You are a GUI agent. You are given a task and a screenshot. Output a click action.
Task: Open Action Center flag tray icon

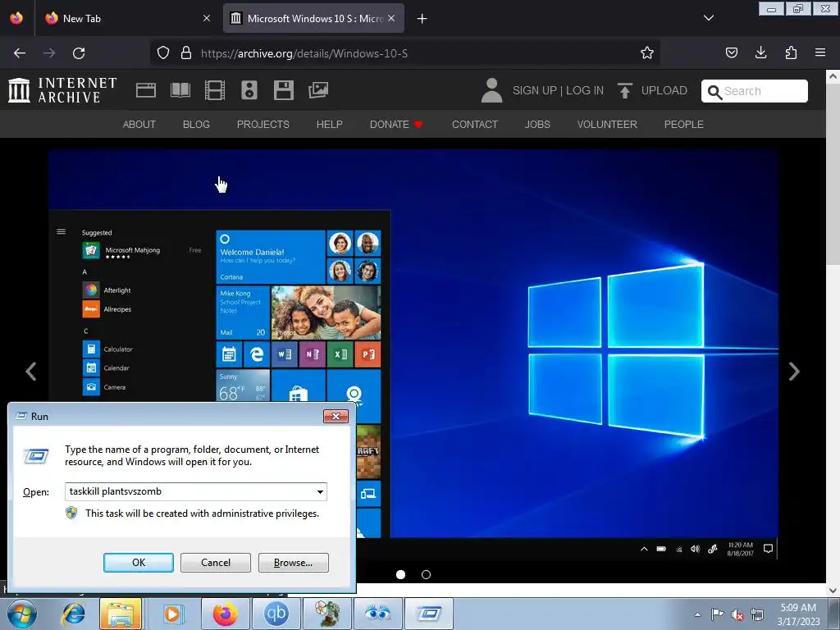(x=717, y=614)
